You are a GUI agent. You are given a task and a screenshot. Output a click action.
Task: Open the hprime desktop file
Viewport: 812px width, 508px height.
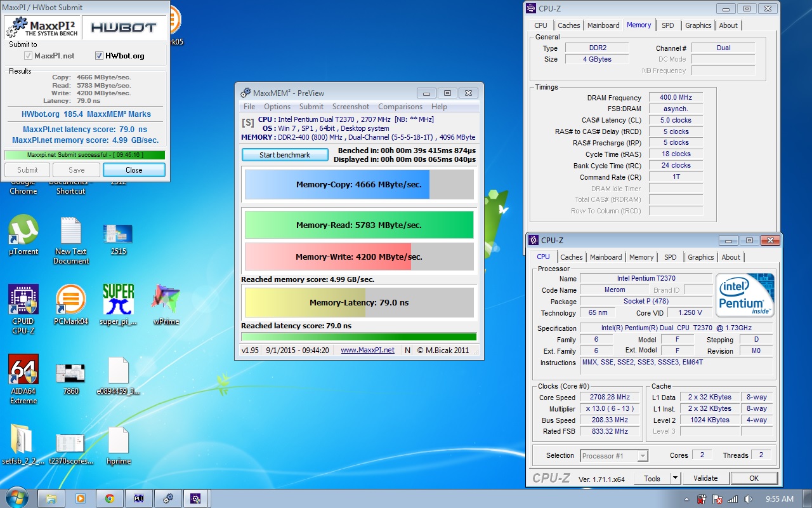pos(119,446)
